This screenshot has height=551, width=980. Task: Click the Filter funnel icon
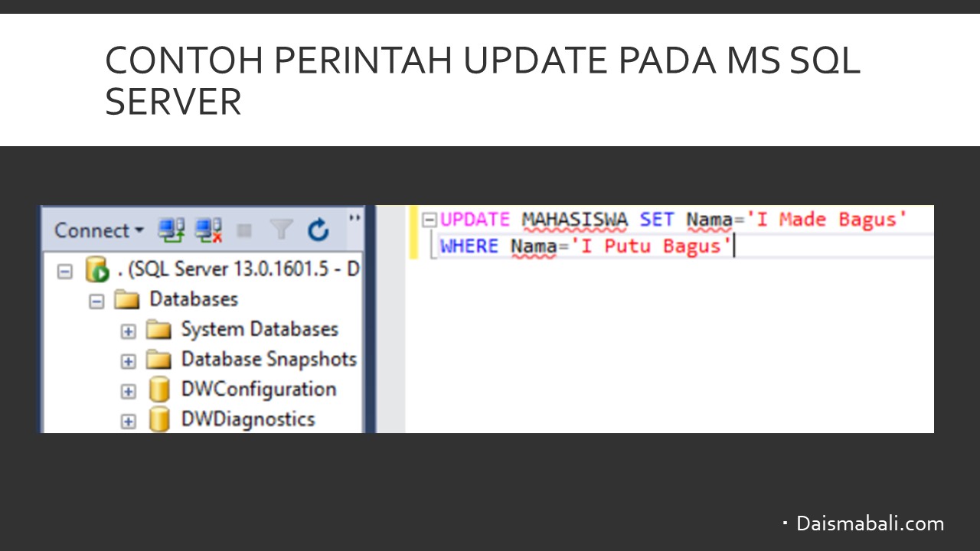(x=281, y=230)
